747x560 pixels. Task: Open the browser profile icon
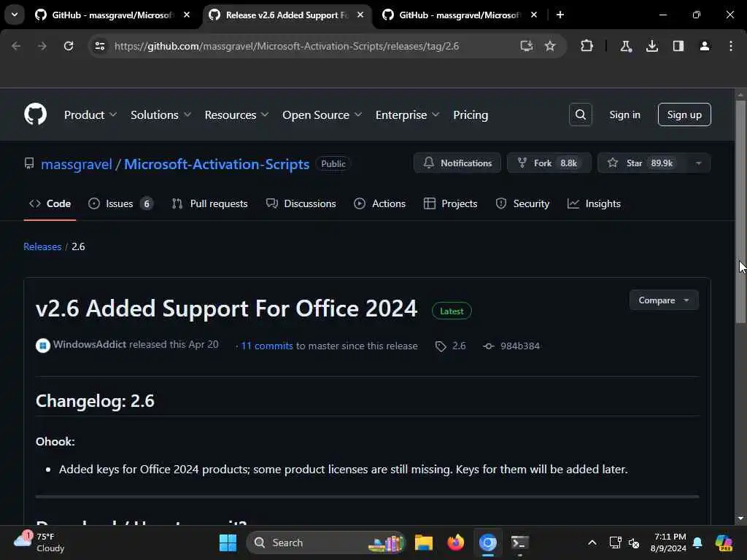click(x=704, y=46)
